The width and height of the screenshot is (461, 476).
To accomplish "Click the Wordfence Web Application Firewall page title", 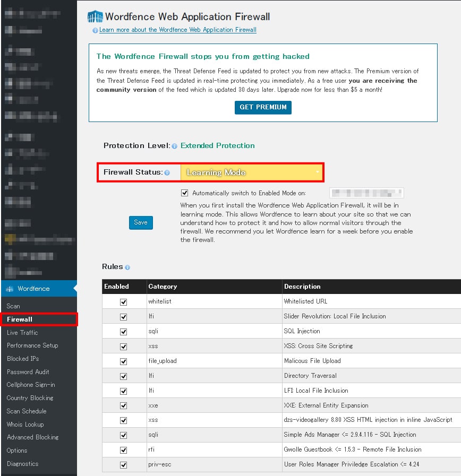I will pyautogui.click(x=187, y=16).
